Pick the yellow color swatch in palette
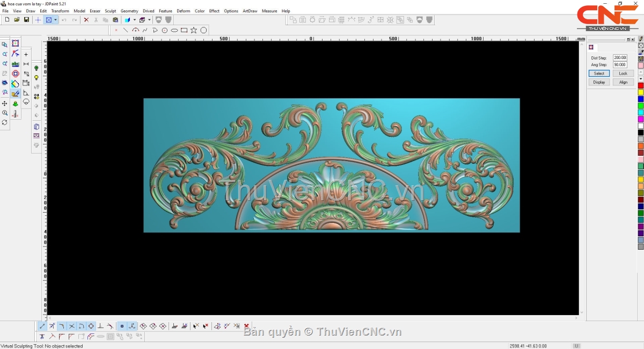 640,92
